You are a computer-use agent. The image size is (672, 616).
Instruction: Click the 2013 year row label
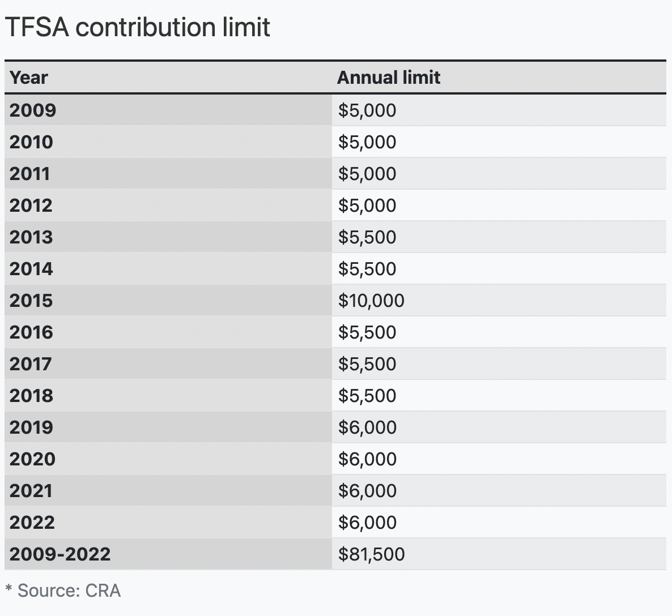click(31, 237)
